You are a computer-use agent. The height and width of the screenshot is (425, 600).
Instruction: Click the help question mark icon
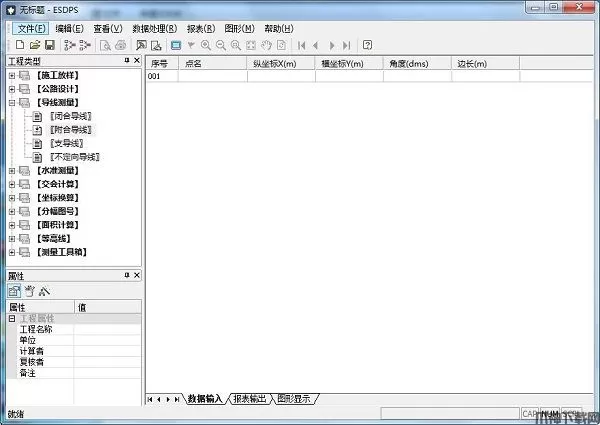coord(367,45)
